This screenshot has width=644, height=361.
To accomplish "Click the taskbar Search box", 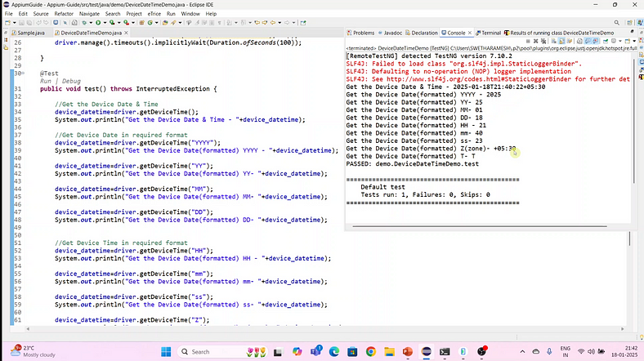I will pos(224,351).
